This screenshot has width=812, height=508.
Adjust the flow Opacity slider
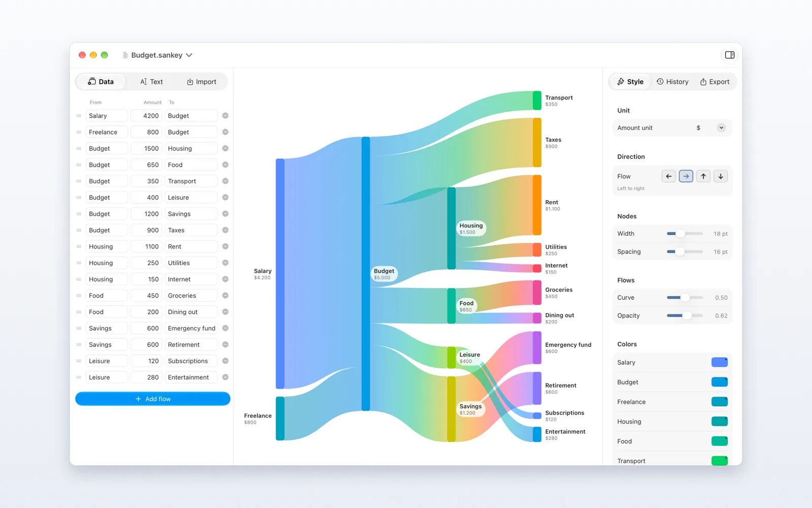[x=685, y=315]
